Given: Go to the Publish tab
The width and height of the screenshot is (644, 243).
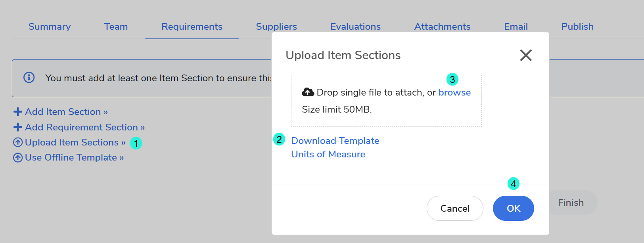Looking at the screenshot, I should tap(577, 27).
